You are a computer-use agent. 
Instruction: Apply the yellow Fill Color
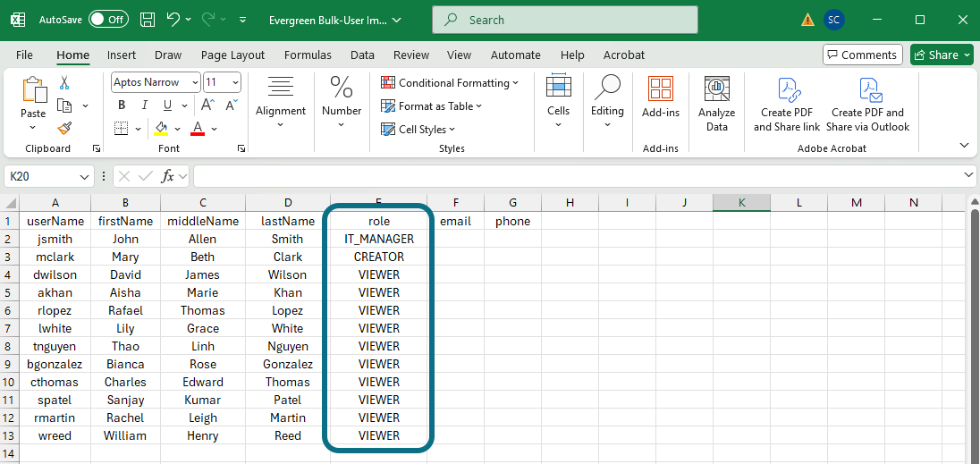coord(161,128)
